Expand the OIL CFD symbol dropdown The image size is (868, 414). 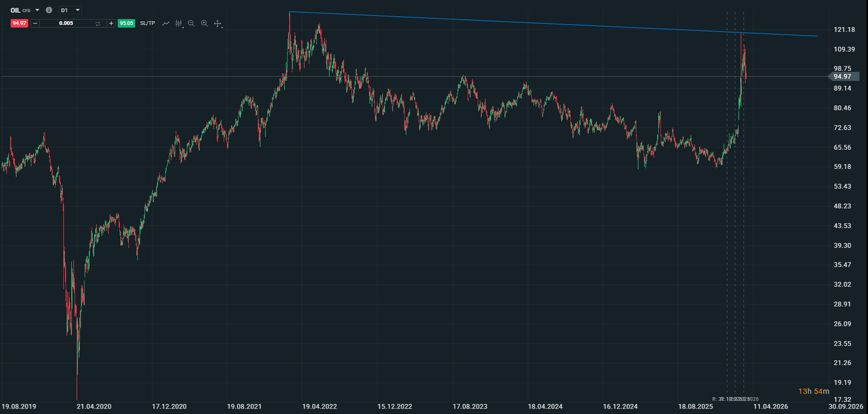click(37, 10)
